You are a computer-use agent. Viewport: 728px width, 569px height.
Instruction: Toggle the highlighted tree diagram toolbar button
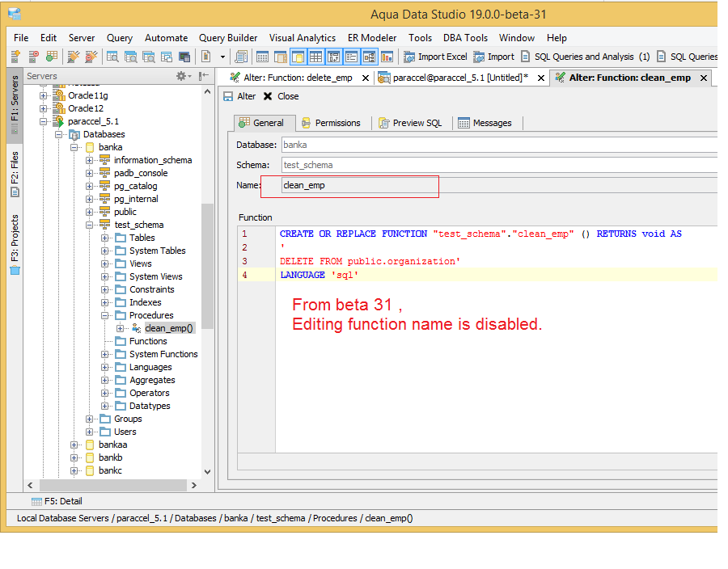pos(370,57)
